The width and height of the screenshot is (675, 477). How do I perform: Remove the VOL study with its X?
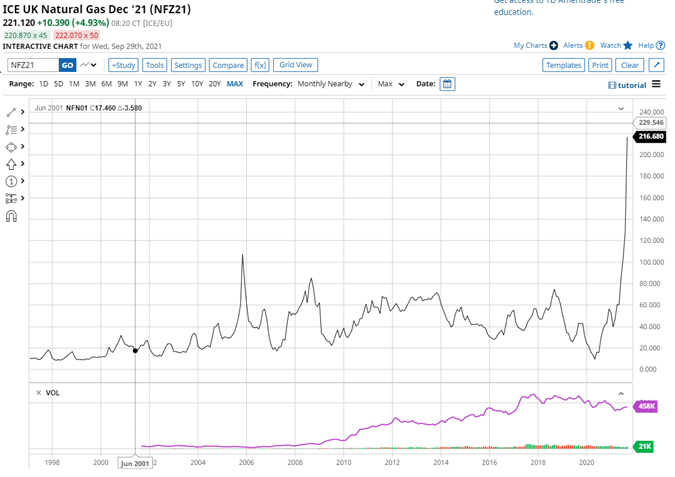coord(39,393)
